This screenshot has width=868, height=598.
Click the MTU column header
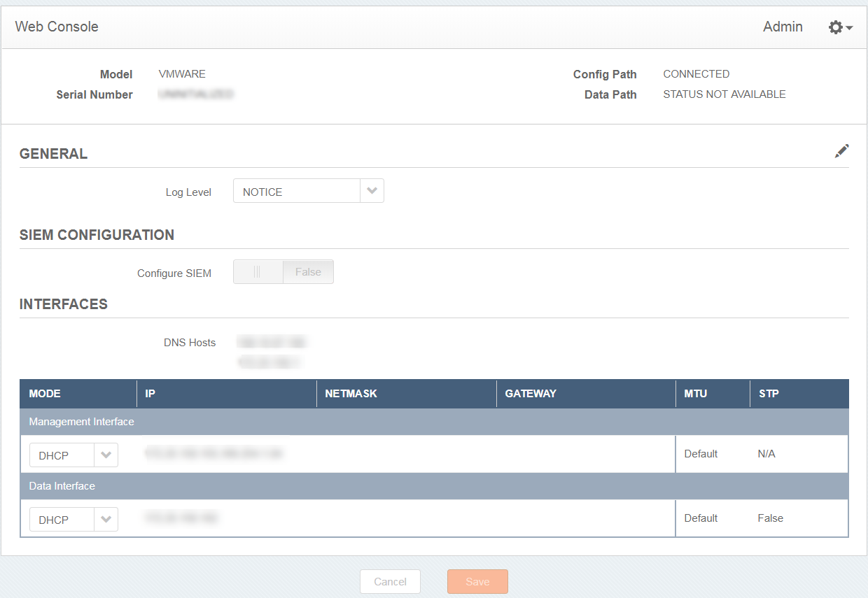(696, 394)
